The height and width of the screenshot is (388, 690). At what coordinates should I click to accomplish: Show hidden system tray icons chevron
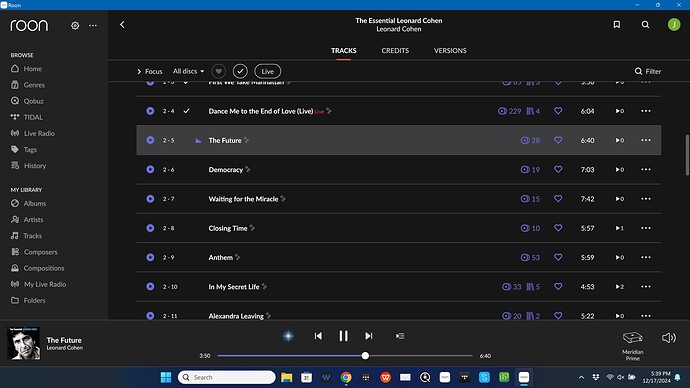(581, 377)
